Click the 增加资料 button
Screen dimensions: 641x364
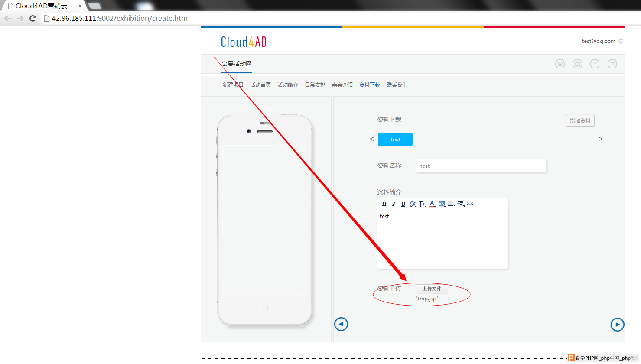tap(580, 121)
